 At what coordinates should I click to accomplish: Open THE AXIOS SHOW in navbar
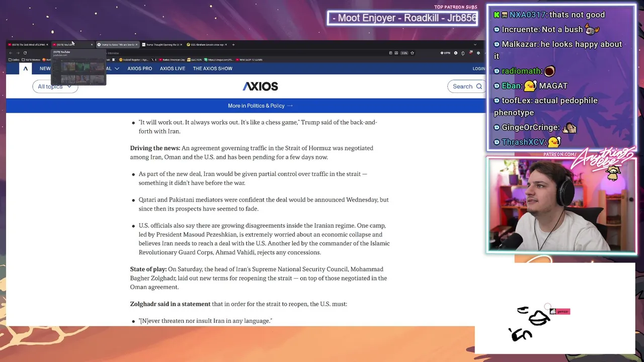(212, 68)
